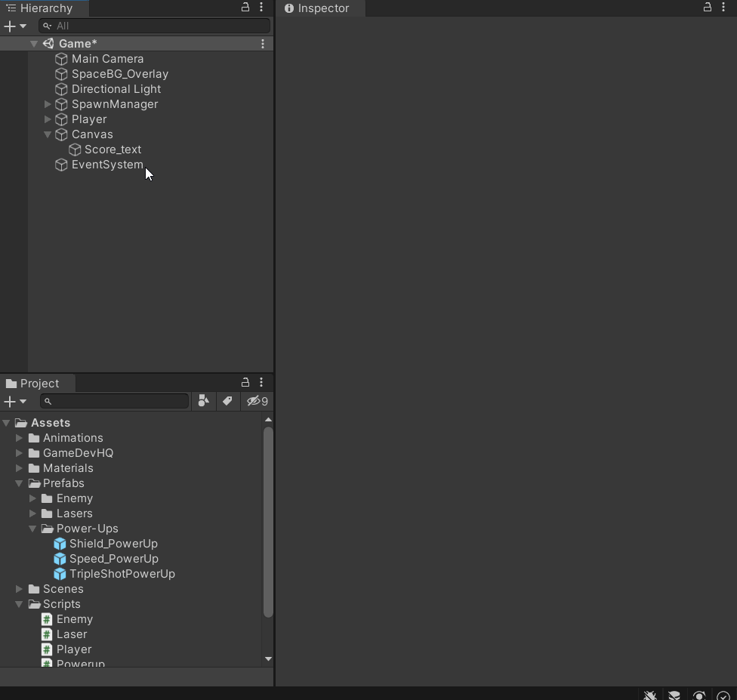Expand the Player object in Hierarchy
Image resolution: width=737 pixels, height=700 pixels.
tap(48, 119)
